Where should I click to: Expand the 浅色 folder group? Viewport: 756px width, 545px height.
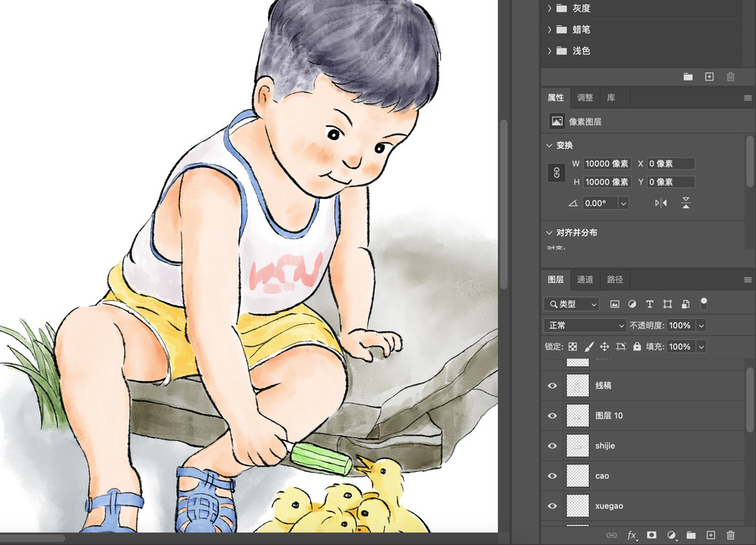(x=549, y=50)
